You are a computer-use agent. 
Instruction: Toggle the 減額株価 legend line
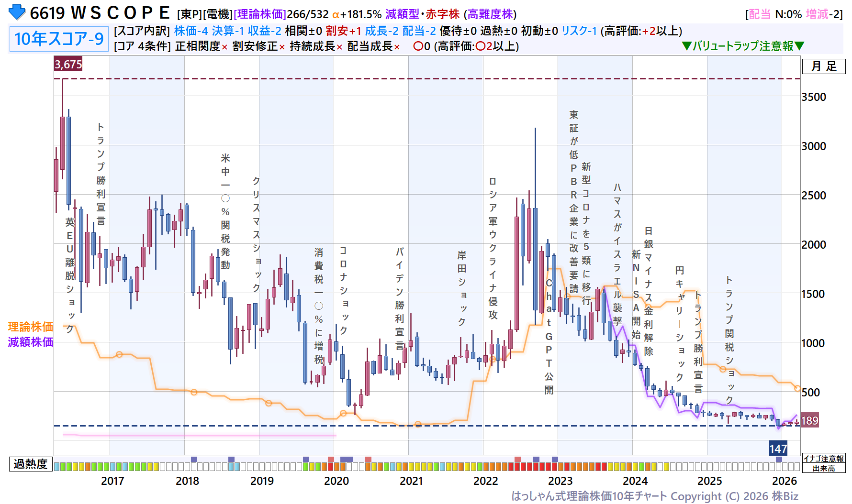[x=30, y=342]
